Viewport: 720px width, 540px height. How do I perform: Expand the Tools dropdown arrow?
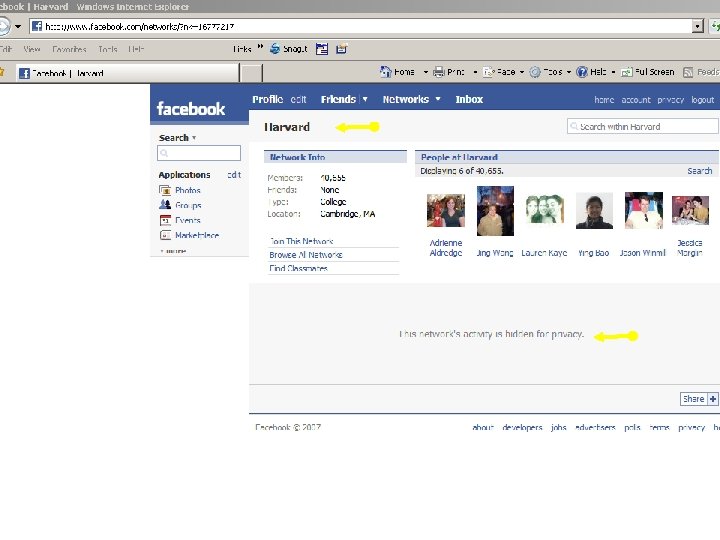tap(569, 72)
